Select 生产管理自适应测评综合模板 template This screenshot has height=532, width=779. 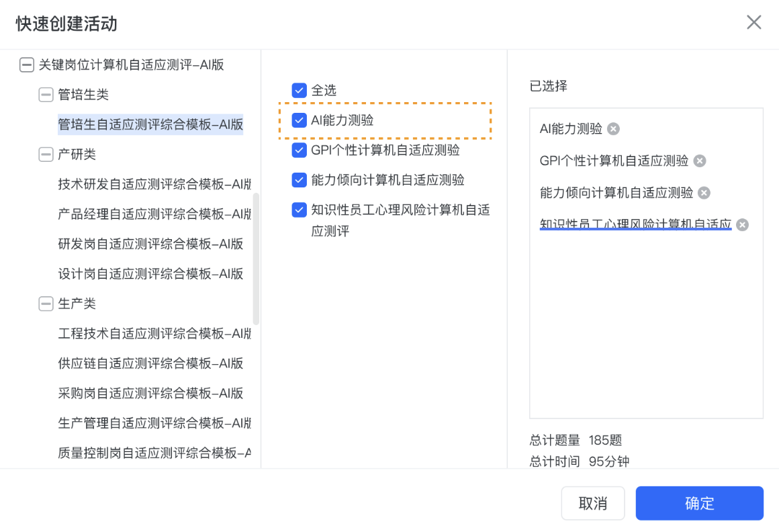pos(154,423)
